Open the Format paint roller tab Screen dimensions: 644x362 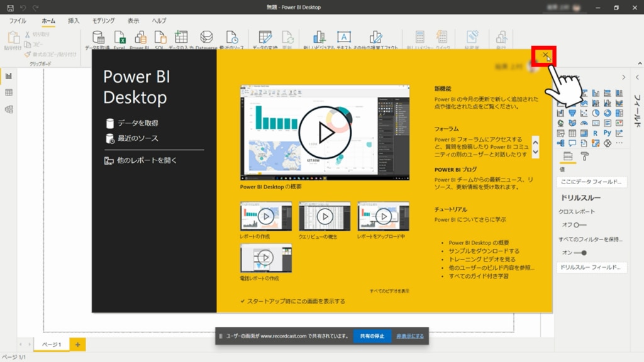pos(584,156)
